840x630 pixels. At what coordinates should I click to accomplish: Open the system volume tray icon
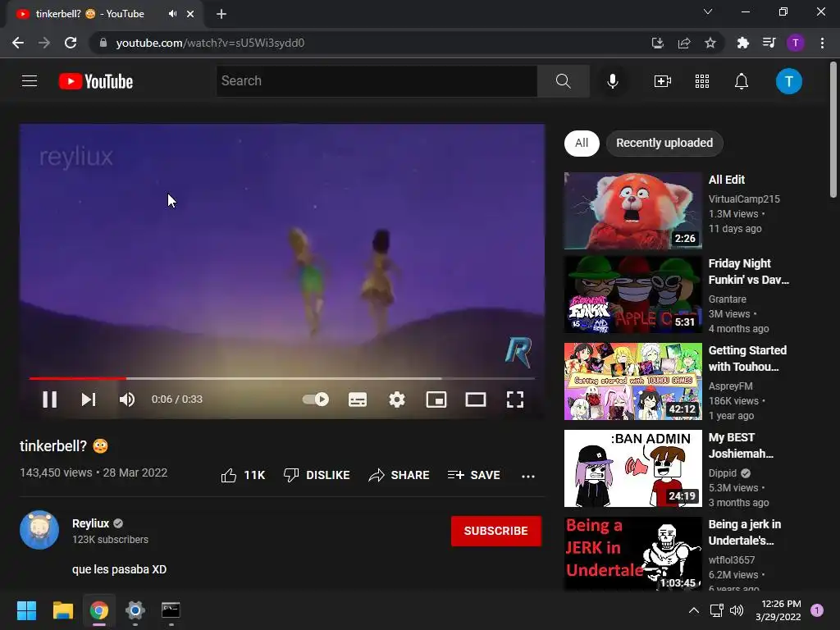pyautogui.click(x=737, y=610)
